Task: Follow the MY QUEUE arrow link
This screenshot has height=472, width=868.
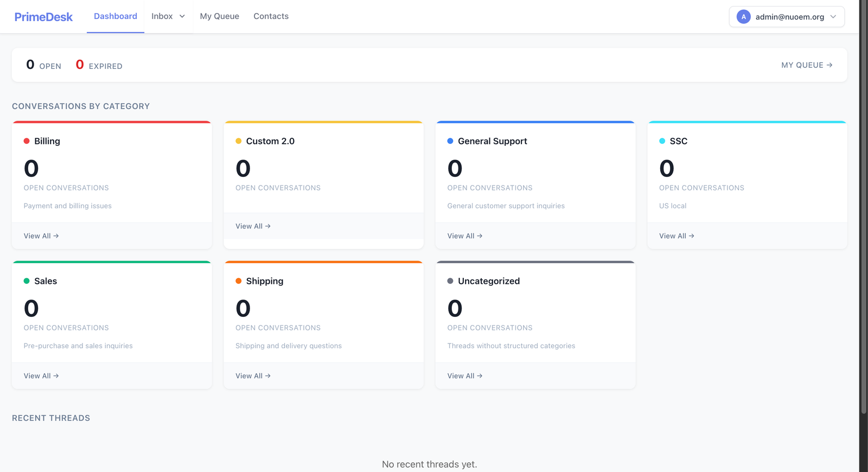Action: coord(807,65)
